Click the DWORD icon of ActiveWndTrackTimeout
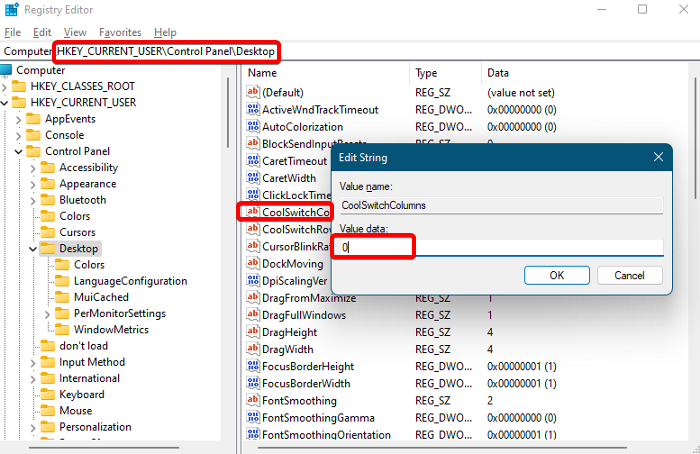Screen dimensions: 700x454 click(253, 109)
